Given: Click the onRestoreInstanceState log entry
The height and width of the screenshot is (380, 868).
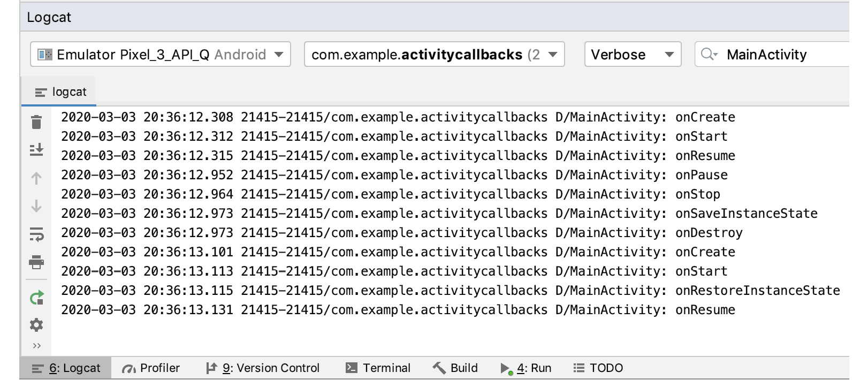Looking at the screenshot, I should point(451,291).
